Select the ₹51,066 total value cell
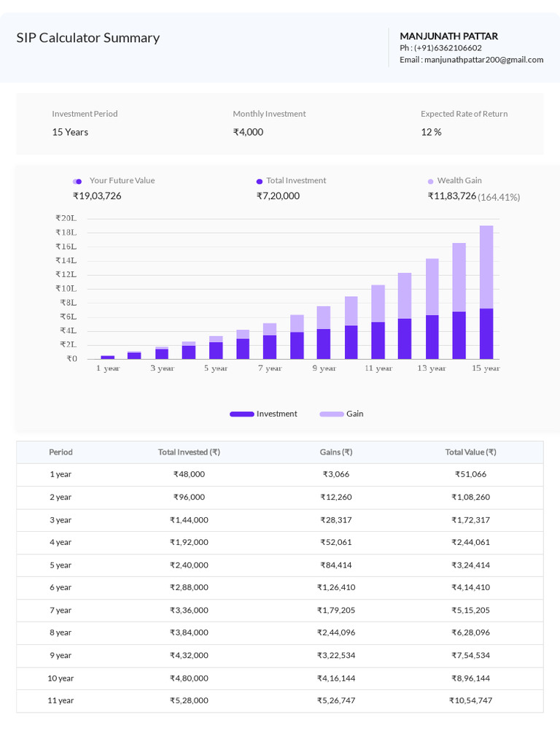The height and width of the screenshot is (747, 560). [470, 474]
